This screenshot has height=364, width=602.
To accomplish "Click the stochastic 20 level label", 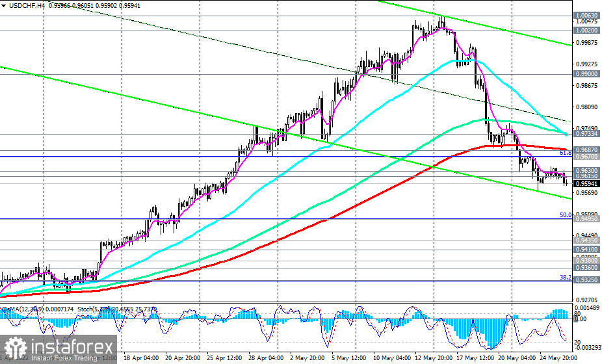I will (x=577, y=343).
